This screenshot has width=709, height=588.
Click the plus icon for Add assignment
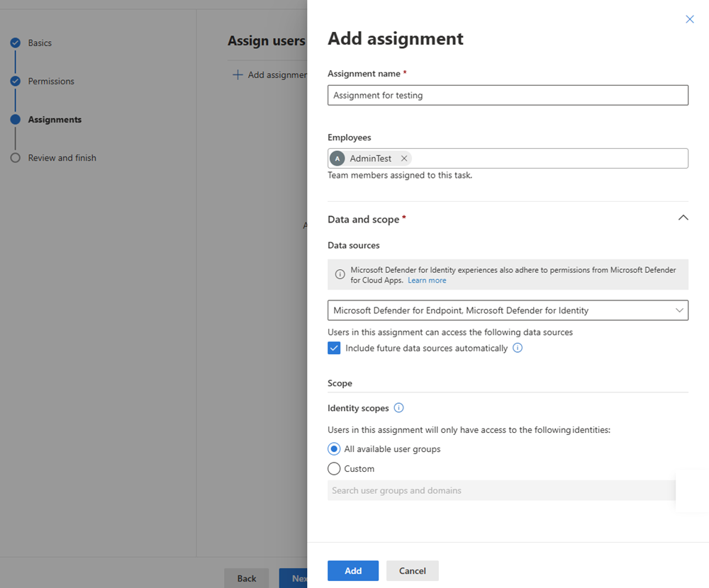point(238,74)
